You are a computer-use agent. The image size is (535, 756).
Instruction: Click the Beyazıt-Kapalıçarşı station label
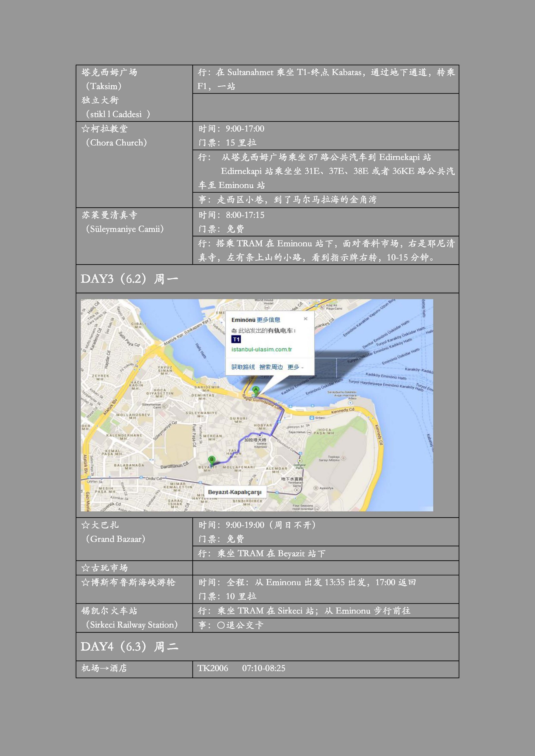(235, 492)
